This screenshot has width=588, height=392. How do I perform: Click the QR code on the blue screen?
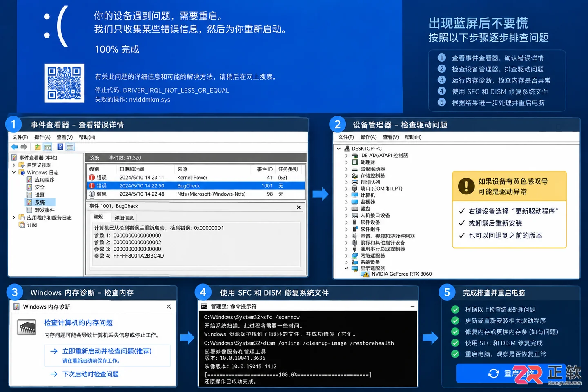64,83
